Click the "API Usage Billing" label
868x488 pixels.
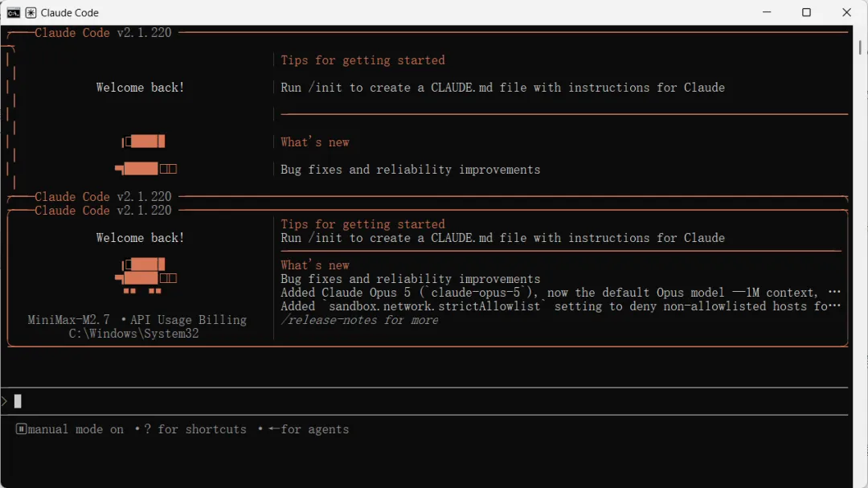click(188, 320)
